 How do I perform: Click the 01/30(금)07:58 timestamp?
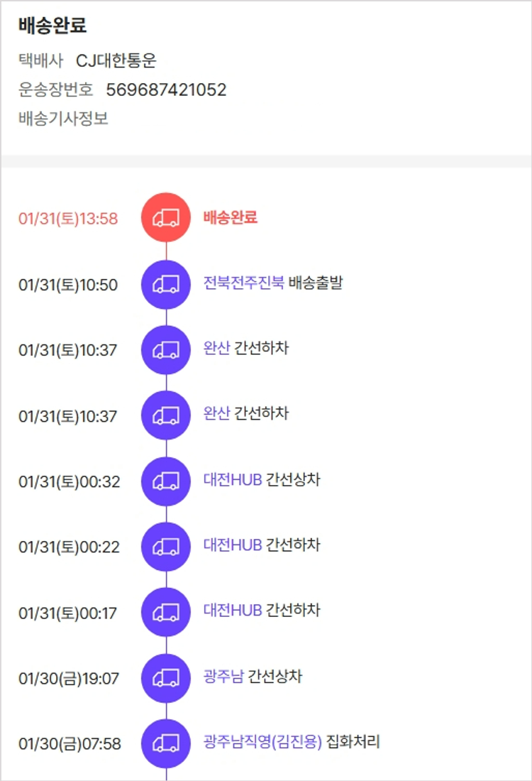coord(70,744)
